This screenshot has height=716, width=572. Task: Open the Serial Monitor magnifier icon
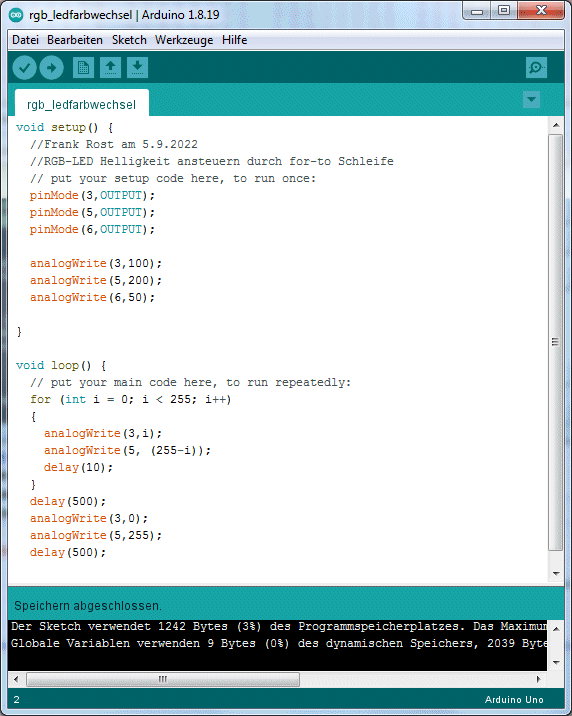click(536, 68)
